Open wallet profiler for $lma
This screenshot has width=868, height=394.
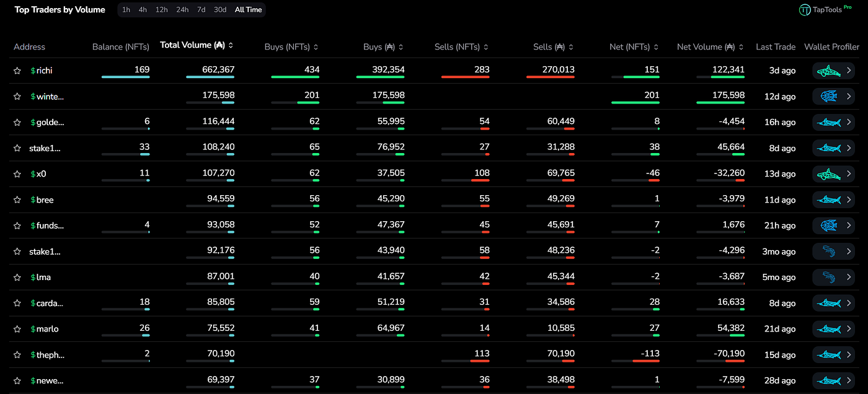click(x=834, y=278)
